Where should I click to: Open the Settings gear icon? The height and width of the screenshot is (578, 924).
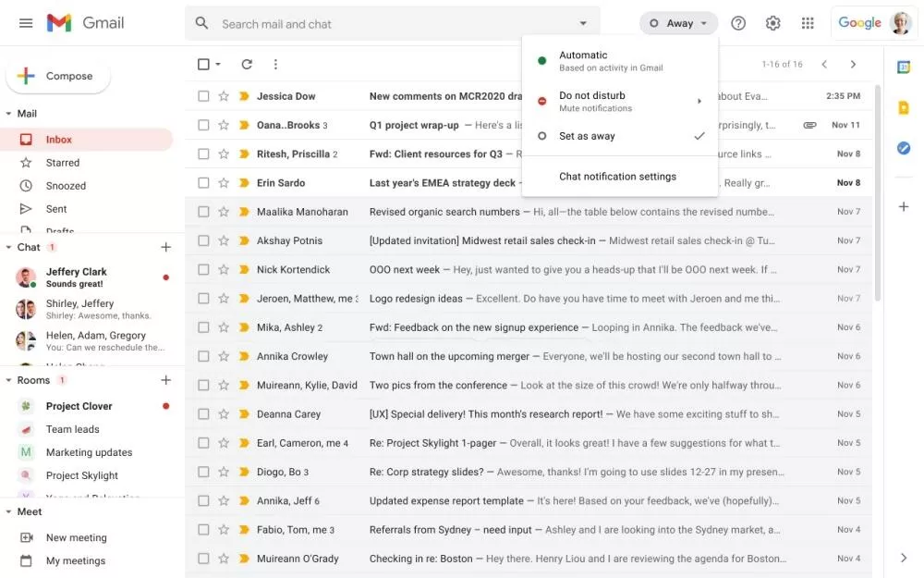[772, 23]
